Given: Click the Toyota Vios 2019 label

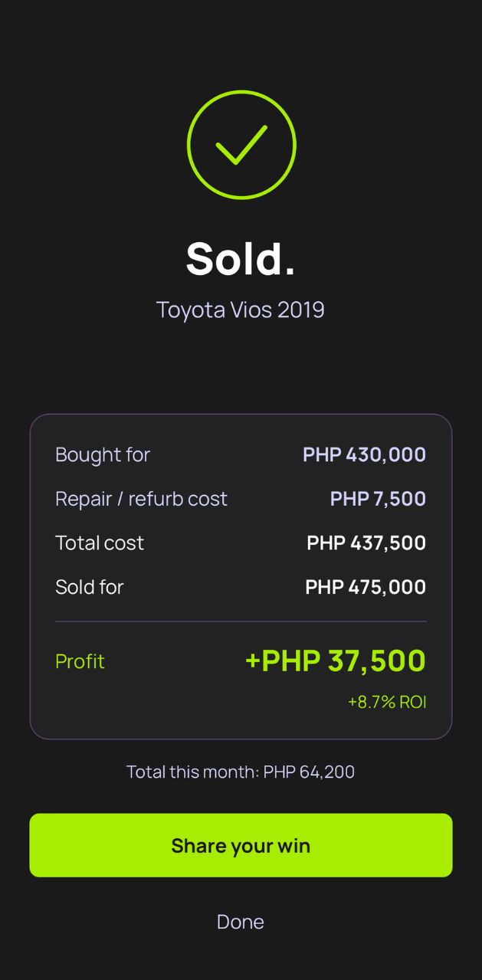Looking at the screenshot, I should pyautogui.click(x=241, y=310).
